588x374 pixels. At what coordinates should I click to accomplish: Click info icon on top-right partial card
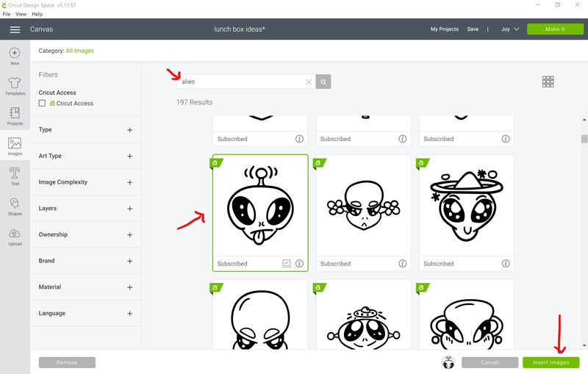[x=506, y=139]
